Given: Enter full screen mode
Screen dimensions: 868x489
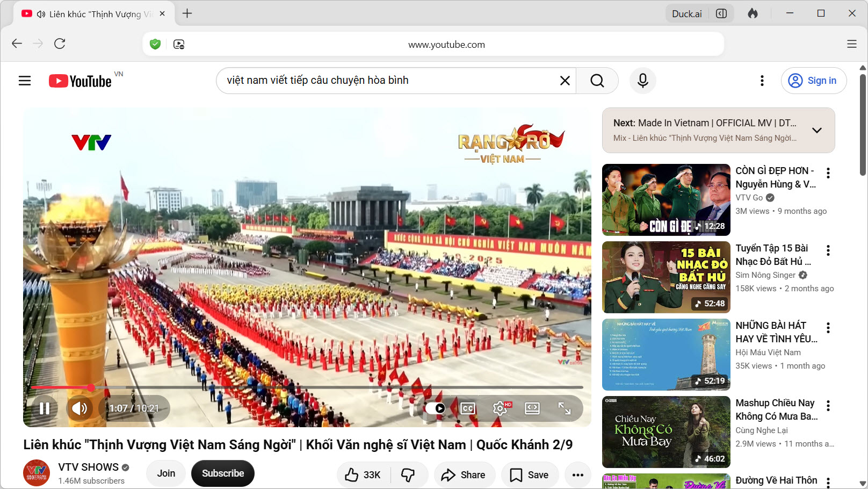Looking at the screenshot, I should pyautogui.click(x=565, y=408).
